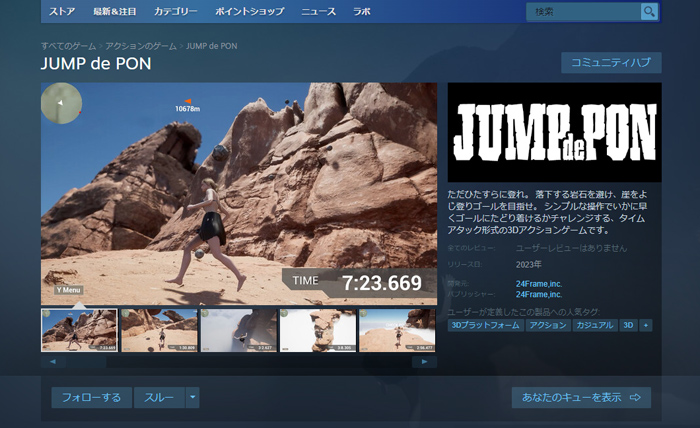Click the main gameplay screenshot
The image size is (700, 428).
(x=239, y=194)
